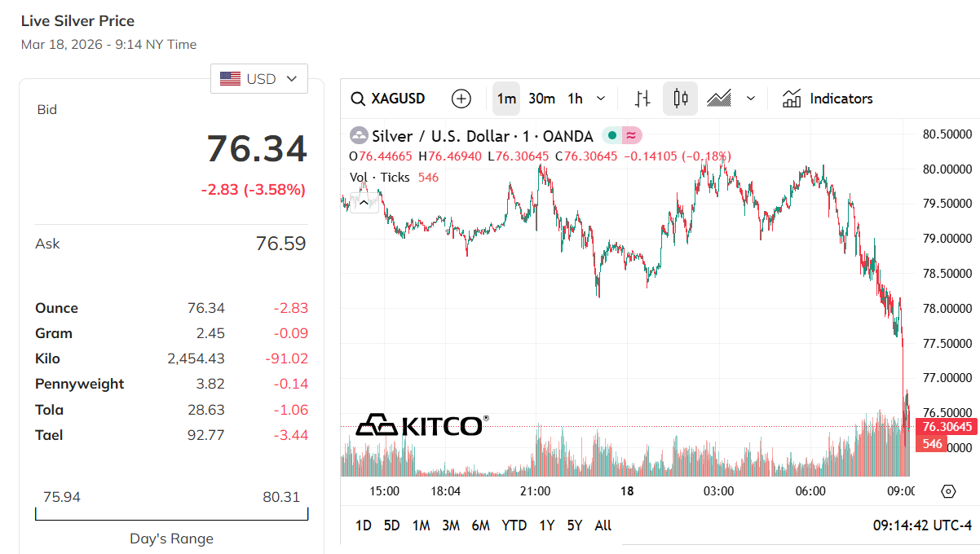Click the 09:14:42 UTC-4 timezone button
This screenshot has height=554, width=980.
[922, 525]
